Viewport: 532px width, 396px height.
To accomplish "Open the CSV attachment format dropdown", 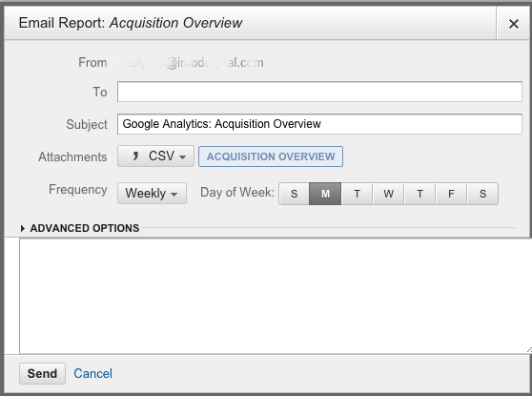I will [155, 156].
